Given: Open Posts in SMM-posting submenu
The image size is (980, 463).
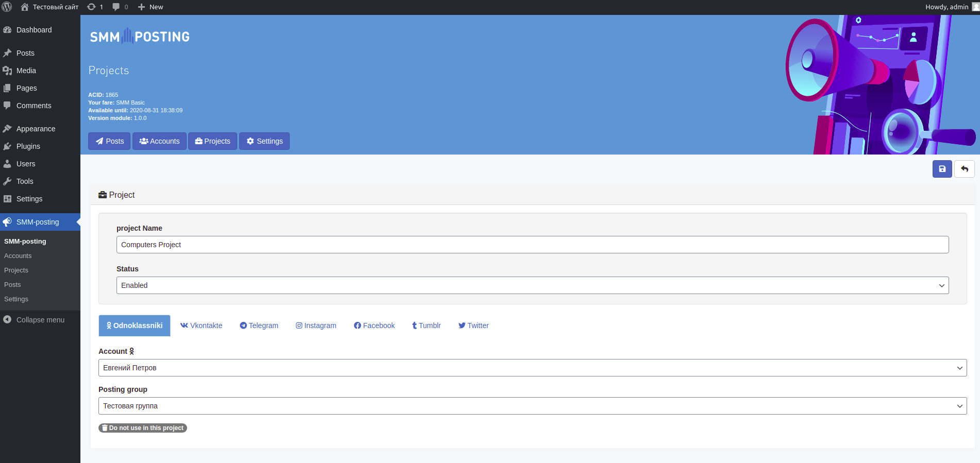Looking at the screenshot, I should pos(12,285).
